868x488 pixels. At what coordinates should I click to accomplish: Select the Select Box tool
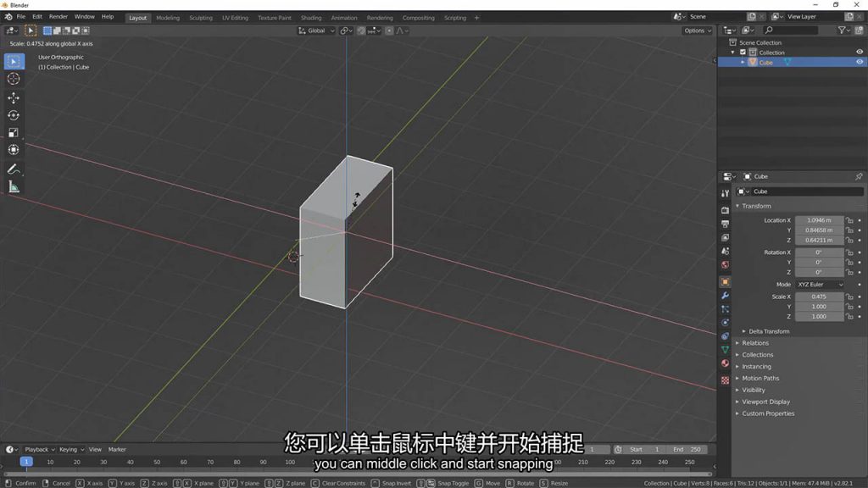[14, 61]
